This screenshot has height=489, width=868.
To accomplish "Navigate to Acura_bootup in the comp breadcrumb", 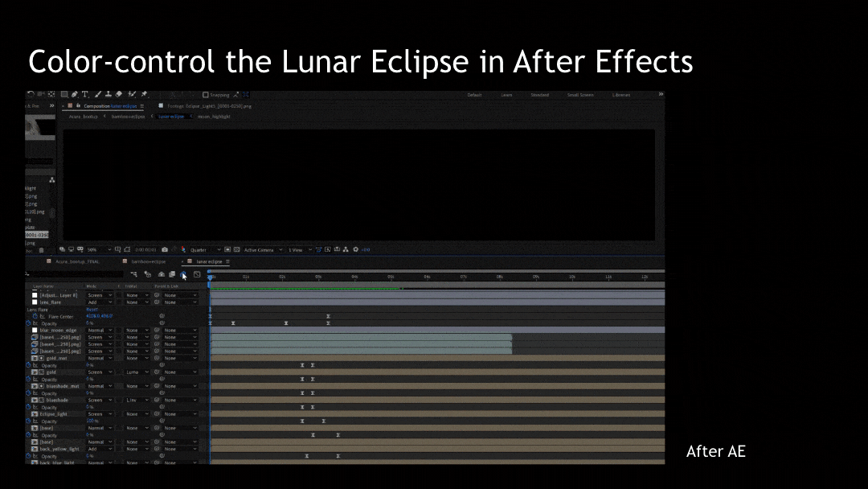I will (83, 117).
